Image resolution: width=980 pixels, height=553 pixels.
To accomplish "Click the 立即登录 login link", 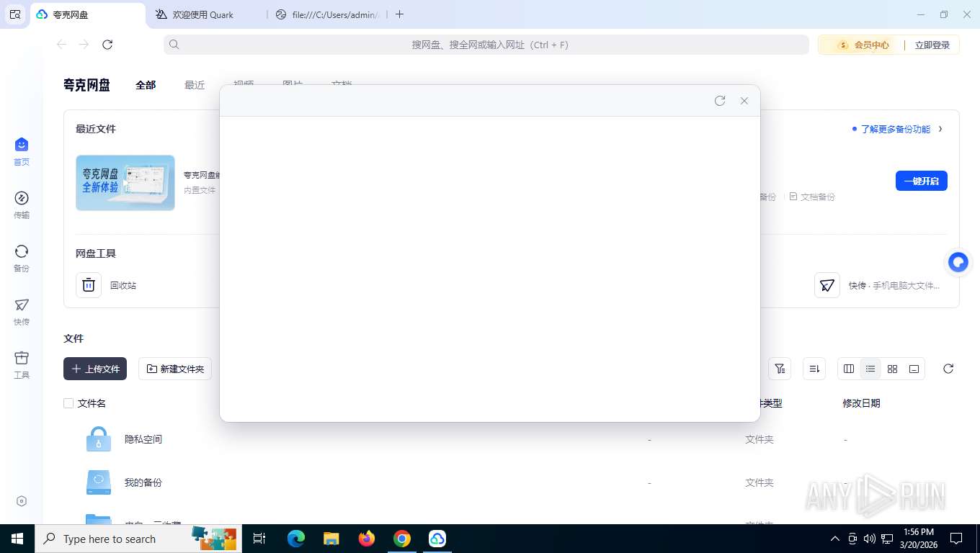I will coord(932,45).
